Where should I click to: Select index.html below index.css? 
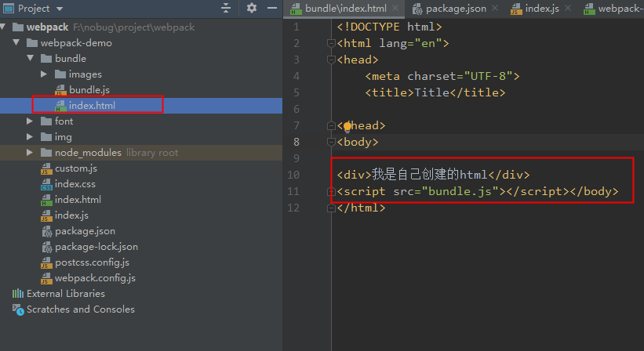pyautogui.click(x=78, y=199)
